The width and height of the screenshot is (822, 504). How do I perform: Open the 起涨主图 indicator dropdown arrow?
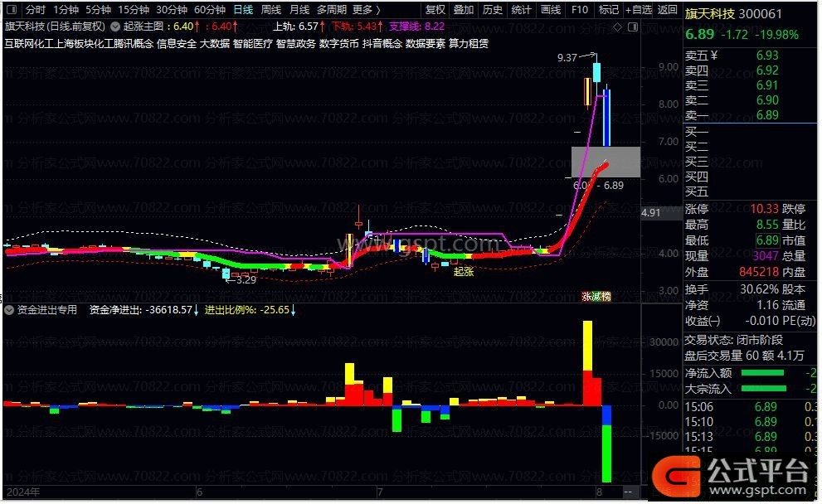coord(114,27)
